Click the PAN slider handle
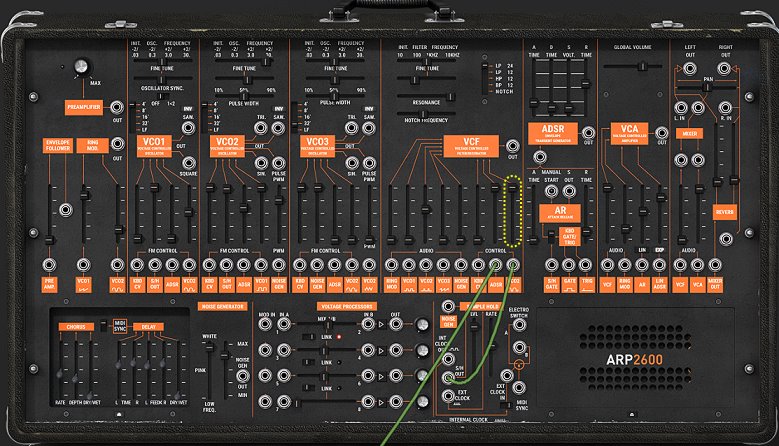 tap(706, 87)
